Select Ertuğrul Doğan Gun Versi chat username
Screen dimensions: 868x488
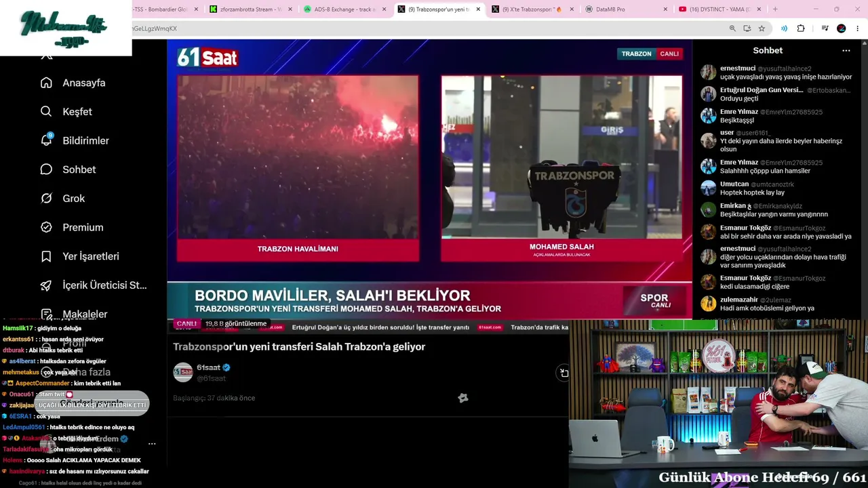pos(762,90)
